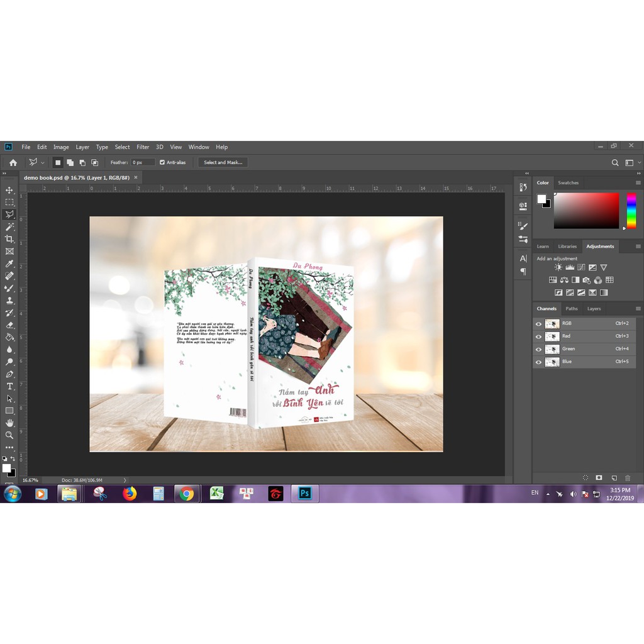Choose the Horizontal Type tool
The height and width of the screenshot is (644, 644).
point(9,386)
